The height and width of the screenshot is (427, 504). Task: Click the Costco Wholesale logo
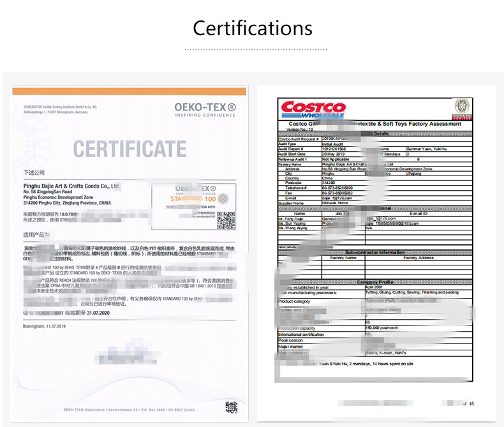[313, 109]
